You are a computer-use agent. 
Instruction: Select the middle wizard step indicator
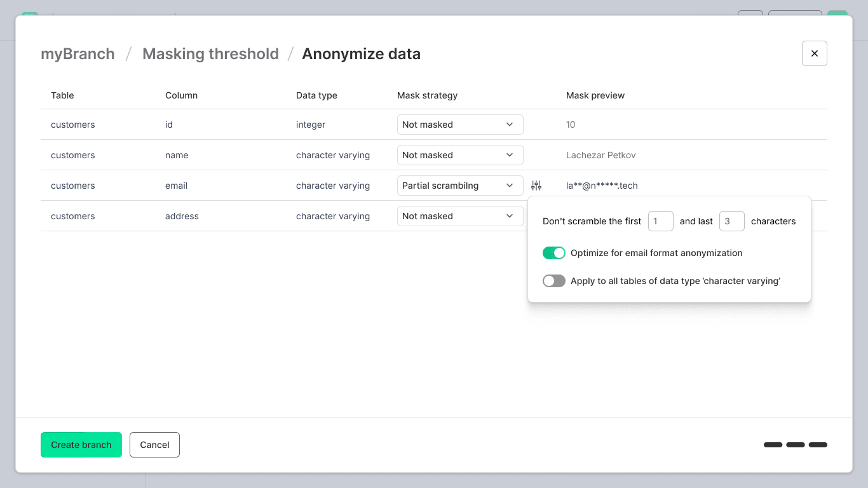(795, 445)
